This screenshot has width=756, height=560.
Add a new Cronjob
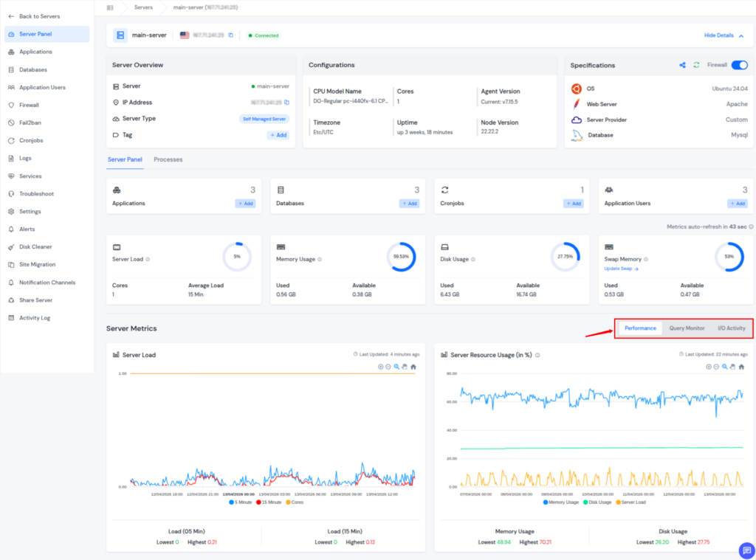(x=574, y=203)
